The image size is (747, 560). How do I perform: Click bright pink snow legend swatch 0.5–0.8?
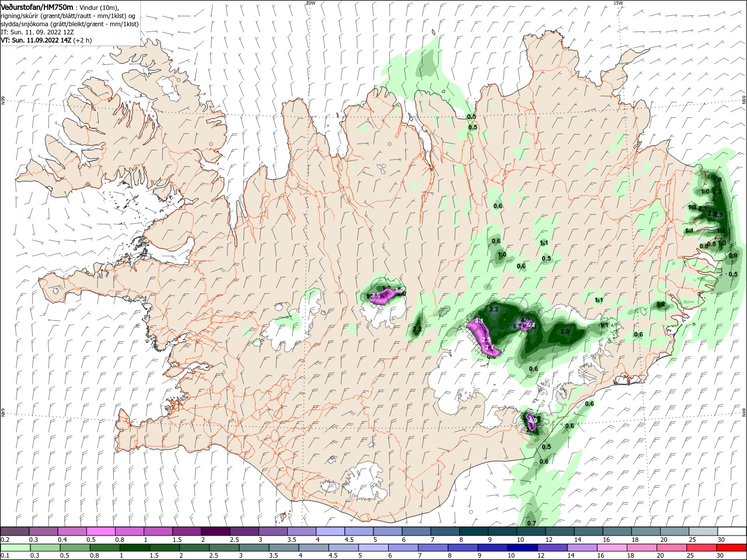[100, 531]
